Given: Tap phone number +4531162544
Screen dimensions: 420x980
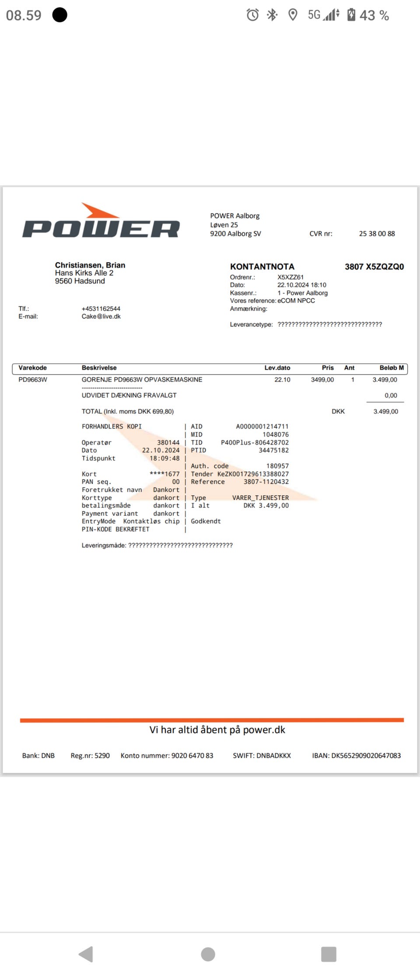Looking at the screenshot, I should coord(101,309).
